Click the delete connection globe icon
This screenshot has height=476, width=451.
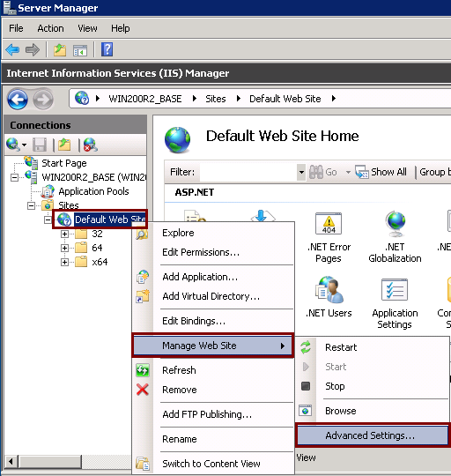pyautogui.click(x=91, y=145)
